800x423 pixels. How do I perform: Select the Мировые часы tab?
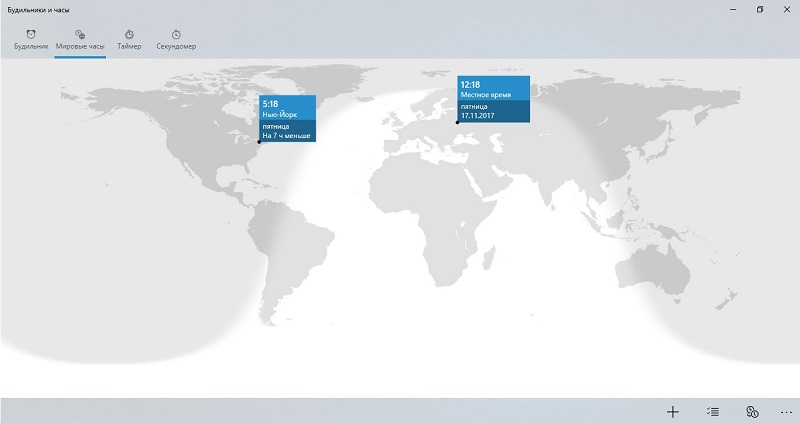point(80,40)
